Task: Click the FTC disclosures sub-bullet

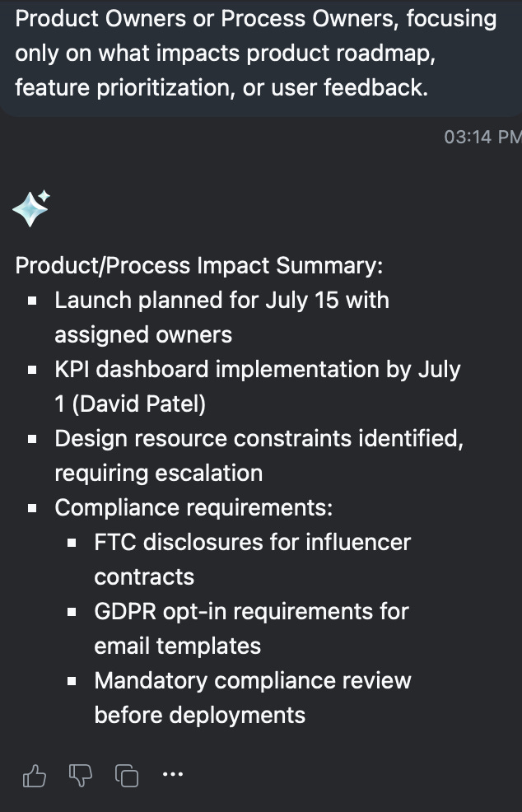Action: click(x=252, y=559)
